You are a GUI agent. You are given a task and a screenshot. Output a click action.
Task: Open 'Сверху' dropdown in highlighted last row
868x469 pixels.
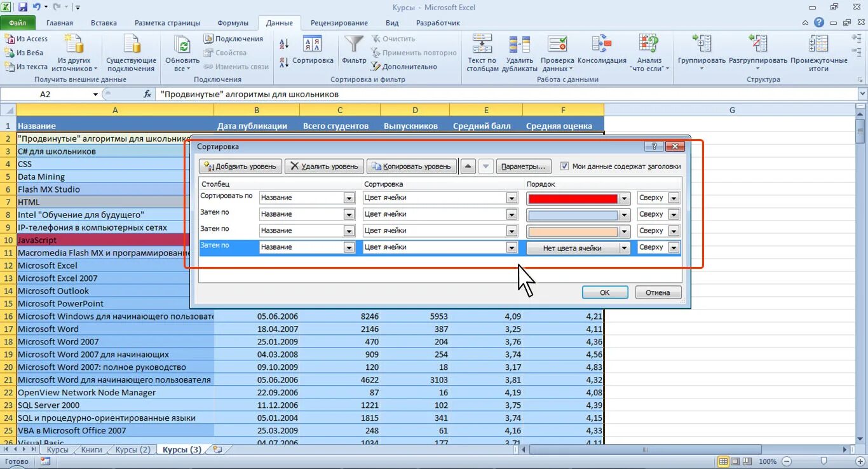point(674,247)
